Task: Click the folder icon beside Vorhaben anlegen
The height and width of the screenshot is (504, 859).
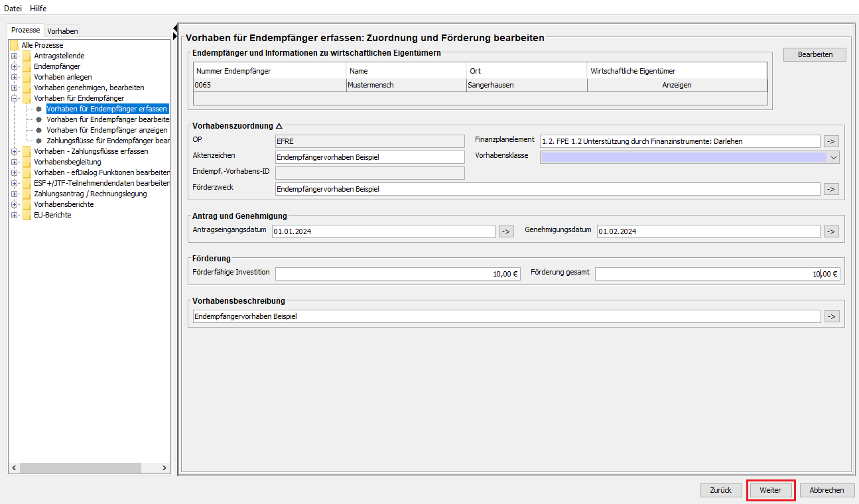Action: tap(27, 77)
